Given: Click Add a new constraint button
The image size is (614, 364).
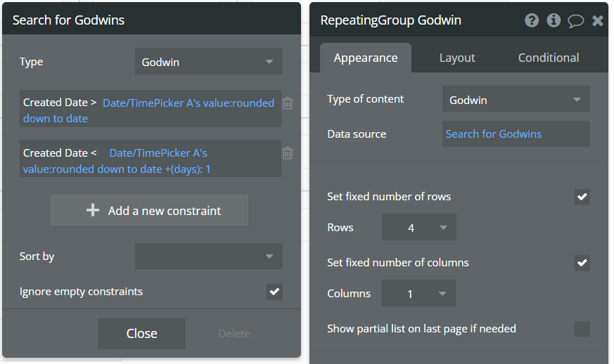Looking at the screenshot, I should click(x=149, y=211).
